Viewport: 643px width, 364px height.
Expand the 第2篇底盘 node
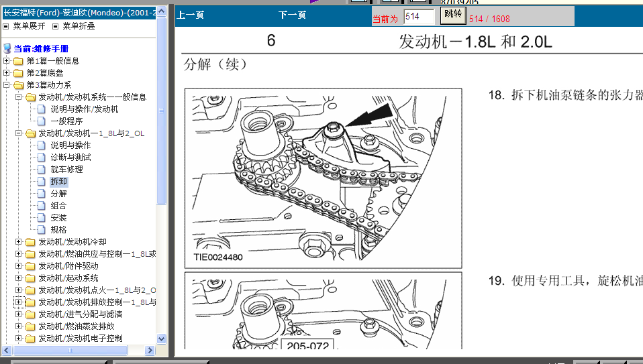[x=6, y=73]
